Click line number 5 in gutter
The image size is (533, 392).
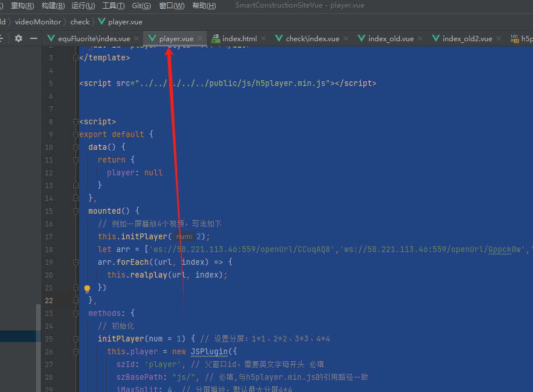51,84
